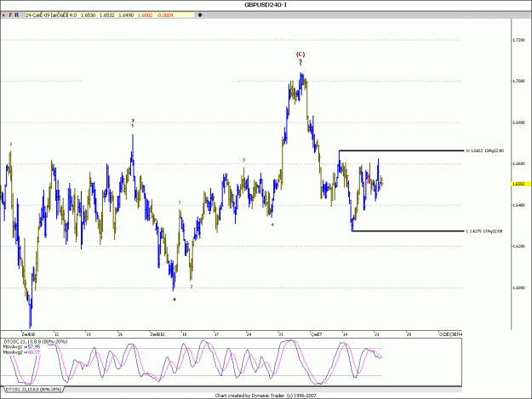Click the 1.7200 level on price axis
532x399 pixels.
pos(519,40)
